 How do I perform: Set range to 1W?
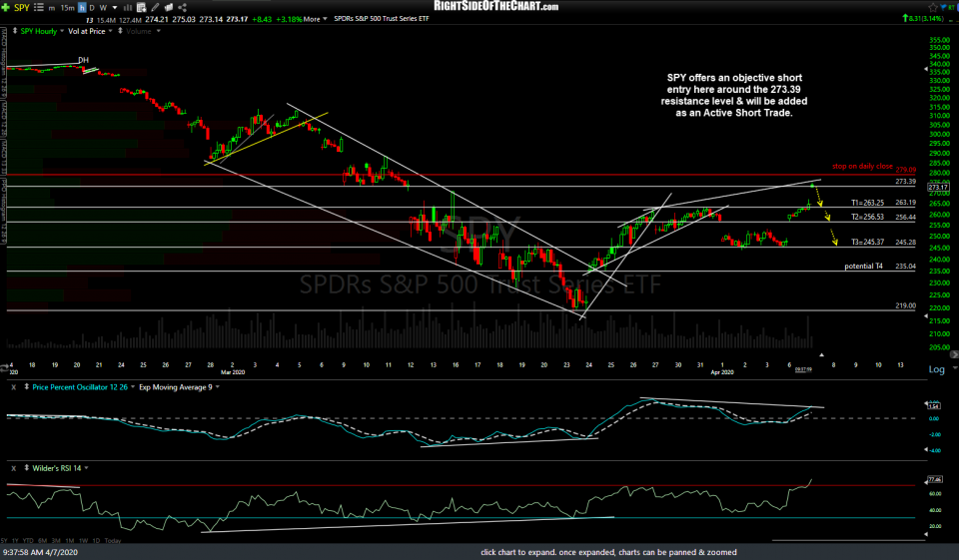pyautogui.click(x=83, y=540)
